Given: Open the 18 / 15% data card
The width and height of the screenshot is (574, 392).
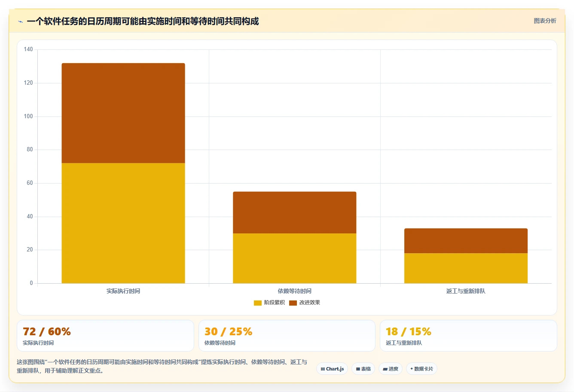Looking at the screenshot, I should 468,336.
